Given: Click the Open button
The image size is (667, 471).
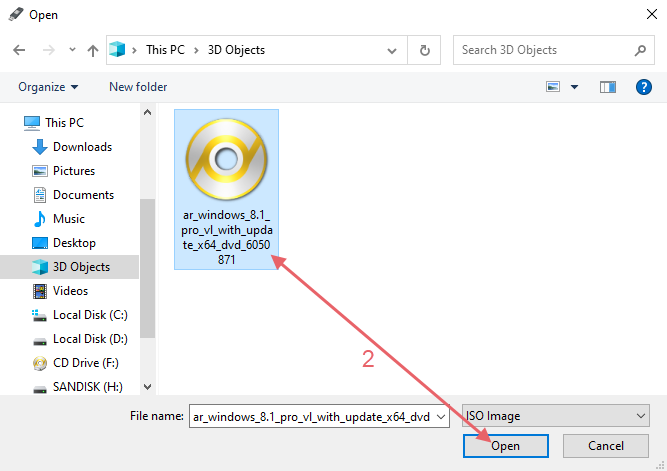Looking at the screenshot, I should [x=505, y=446].
